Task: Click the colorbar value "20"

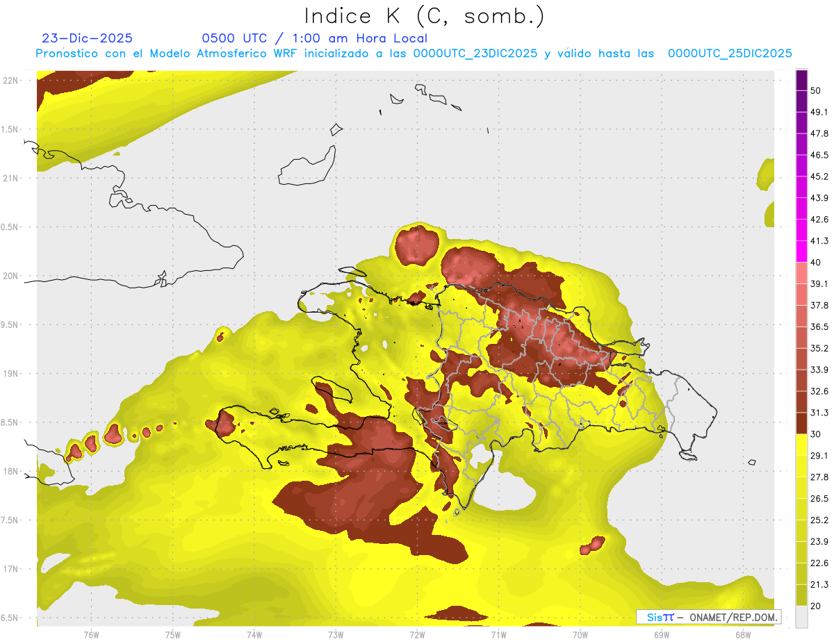Action: [816, 606]
